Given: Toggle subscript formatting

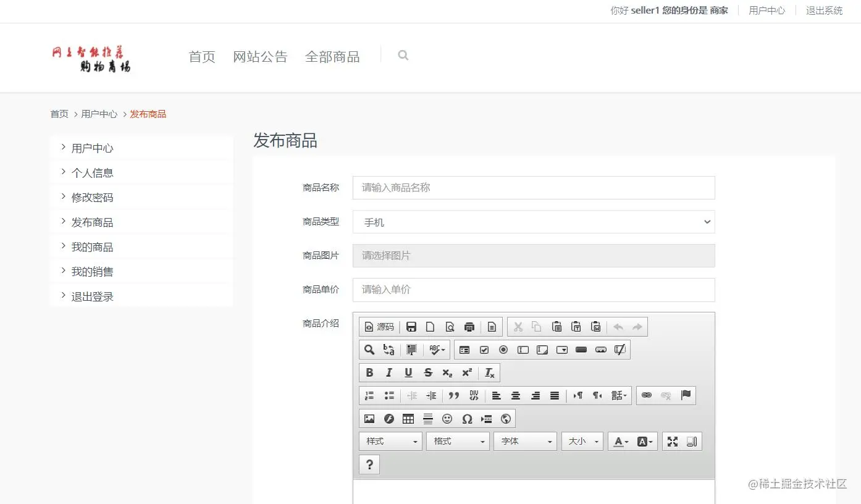Looking at the screenshot, I should click(x=447, y=372).
